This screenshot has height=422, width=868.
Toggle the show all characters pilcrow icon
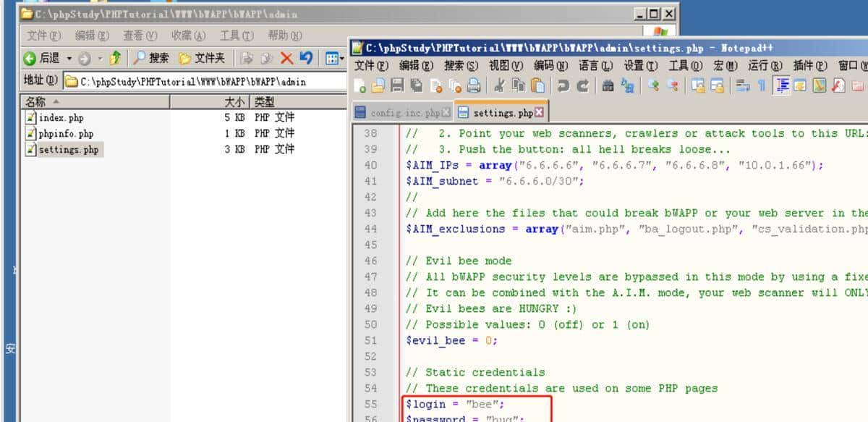tap(761, 86)
